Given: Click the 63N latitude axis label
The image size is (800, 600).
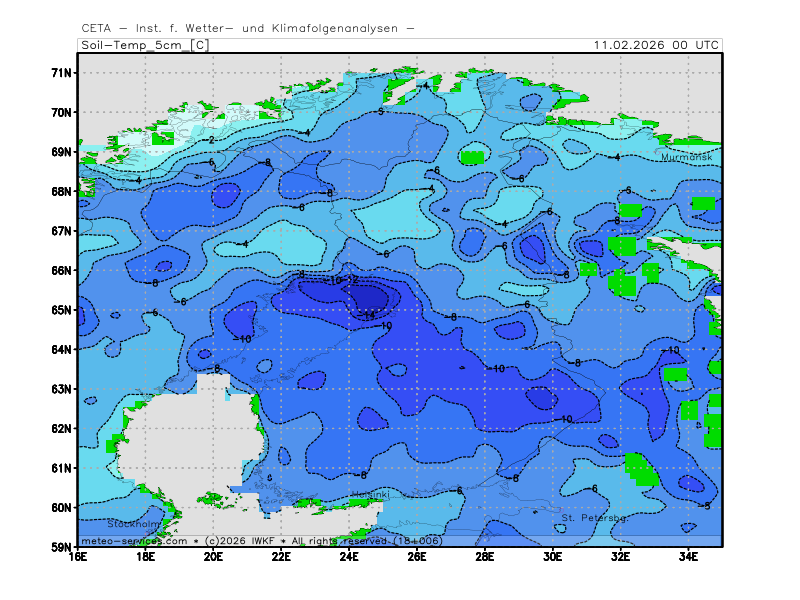Looking at the screenshot, I should [x=62, y=389].
